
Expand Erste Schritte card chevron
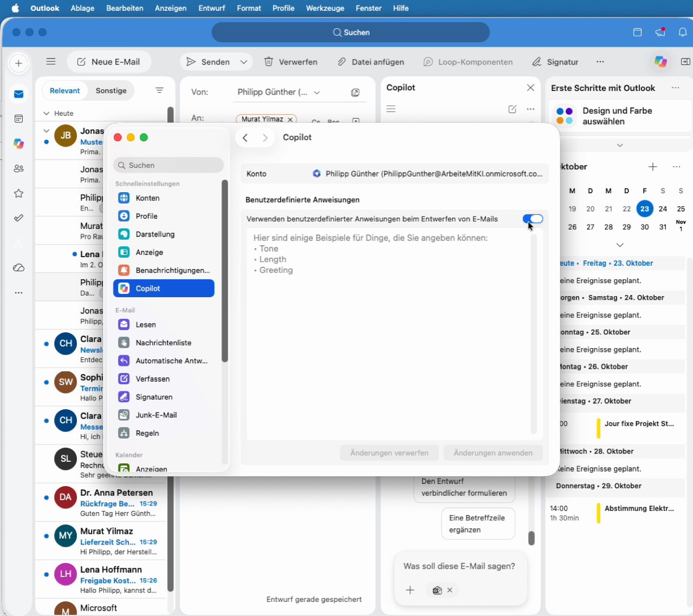(620, 145)
